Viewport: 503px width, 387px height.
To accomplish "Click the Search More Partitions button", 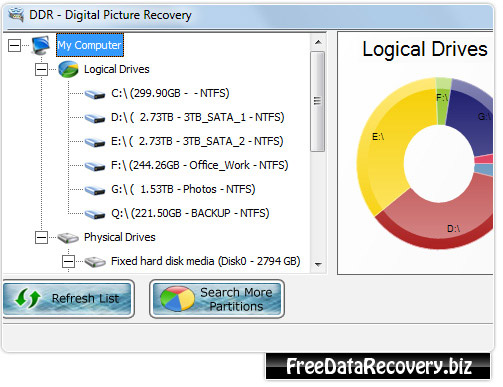I will (217, 299).
